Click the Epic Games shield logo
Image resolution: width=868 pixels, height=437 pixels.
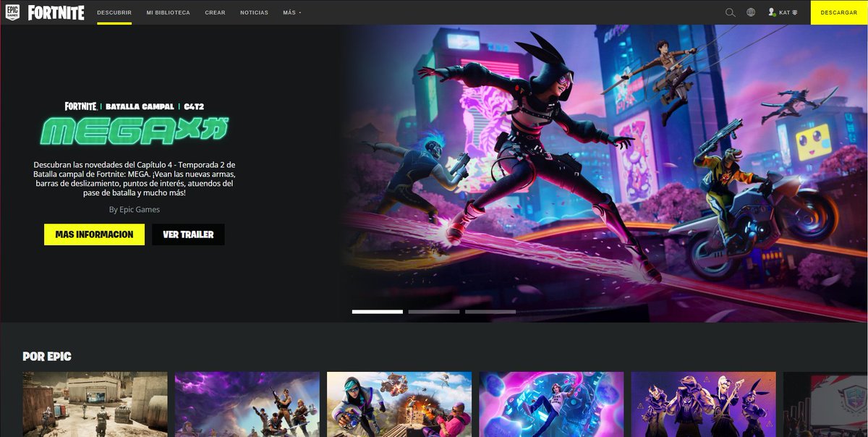(x=12, y=12)
